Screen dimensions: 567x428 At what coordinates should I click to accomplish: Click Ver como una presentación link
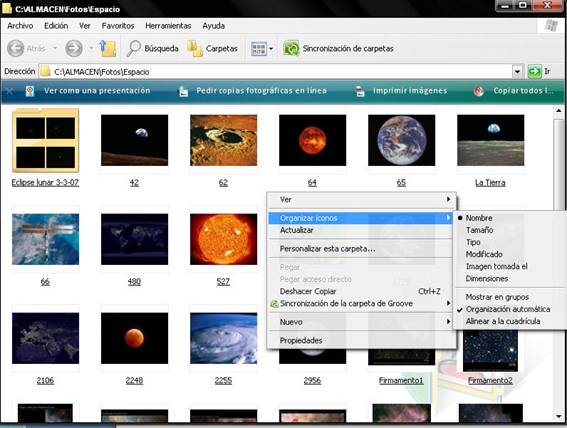click(x=97, y=91)
